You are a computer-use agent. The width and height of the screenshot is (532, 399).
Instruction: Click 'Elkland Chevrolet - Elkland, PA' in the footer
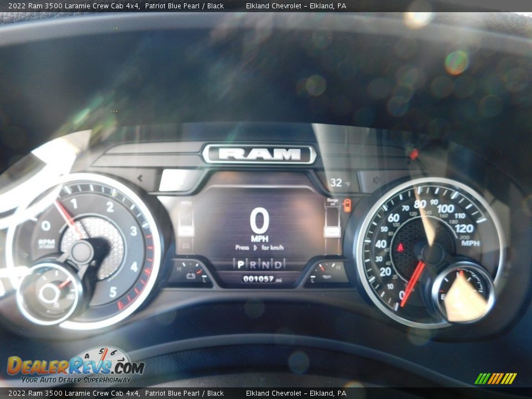coord(296,393)
